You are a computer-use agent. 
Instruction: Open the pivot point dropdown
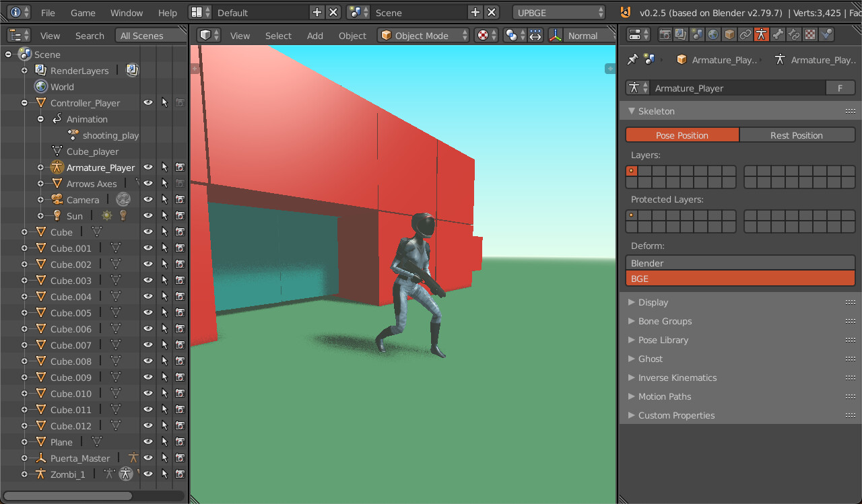[515, 36]
